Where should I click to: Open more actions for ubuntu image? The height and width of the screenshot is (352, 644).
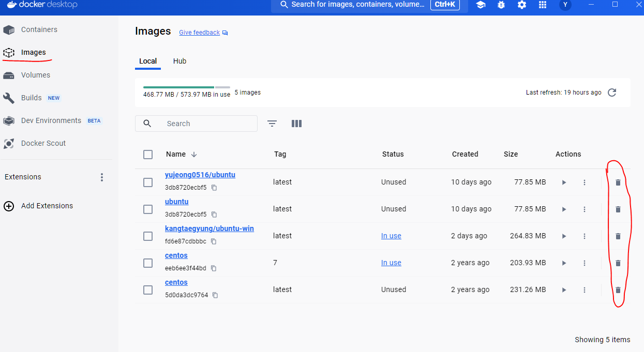click(x=585, y=209)
